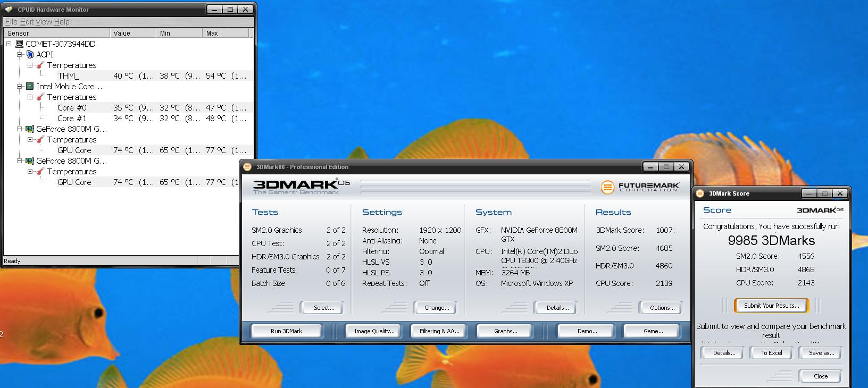This screenshot has width=868, height=388.
Task: Click the Change... settings button
Action: coord(437,308)
